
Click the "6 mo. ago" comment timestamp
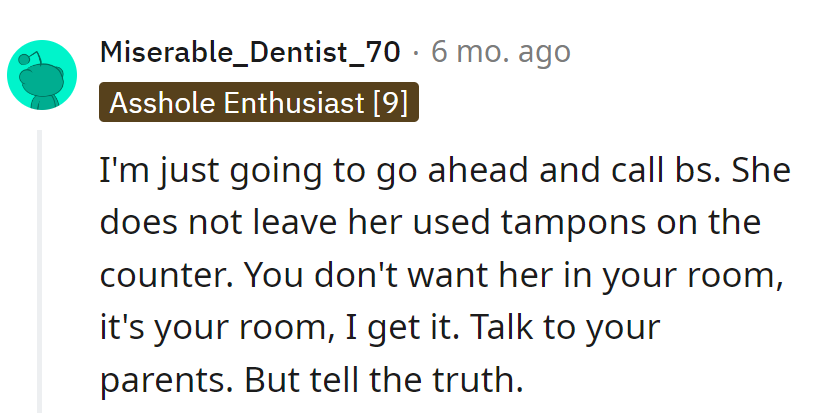pyautogui.click(x=500, y=52)
